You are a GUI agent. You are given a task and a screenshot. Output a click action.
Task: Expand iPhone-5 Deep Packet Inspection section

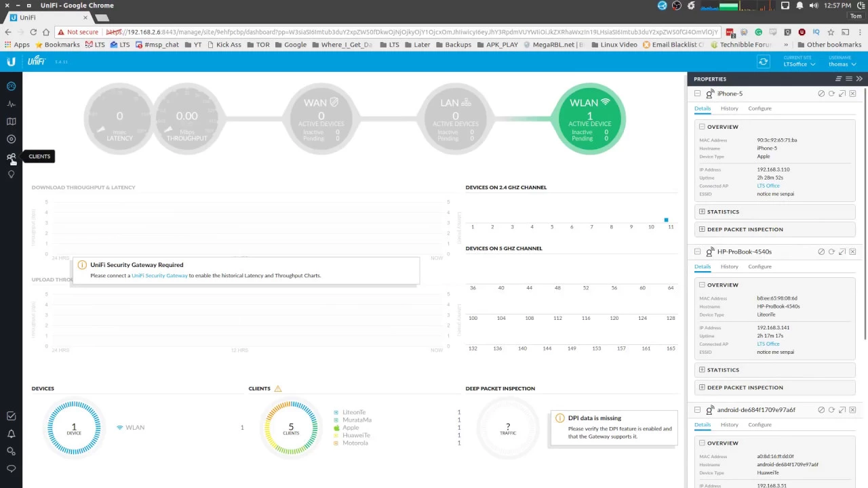(703, 229)
